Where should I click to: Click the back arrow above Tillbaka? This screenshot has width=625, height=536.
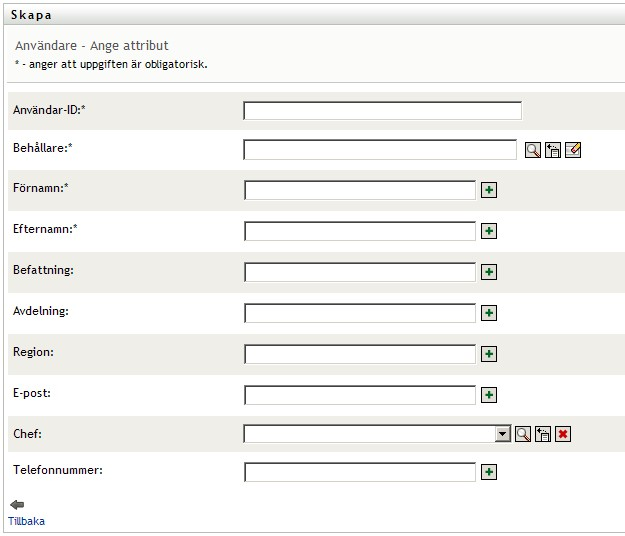17,505
